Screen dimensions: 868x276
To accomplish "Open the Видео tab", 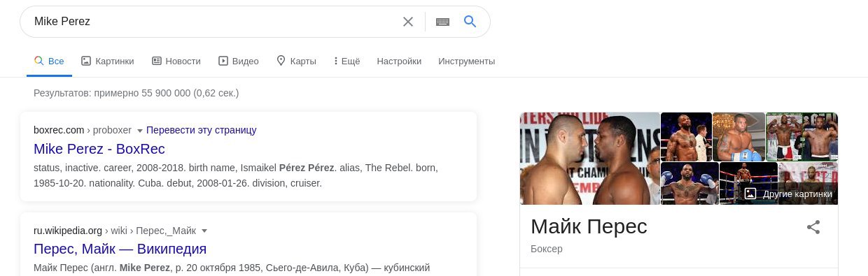I will coord(239,61).
